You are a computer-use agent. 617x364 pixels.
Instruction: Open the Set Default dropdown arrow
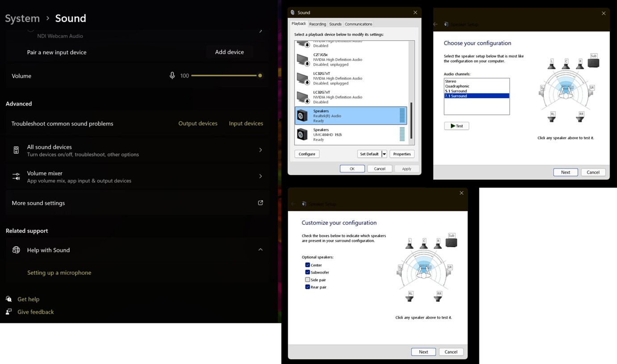point(383,153)
